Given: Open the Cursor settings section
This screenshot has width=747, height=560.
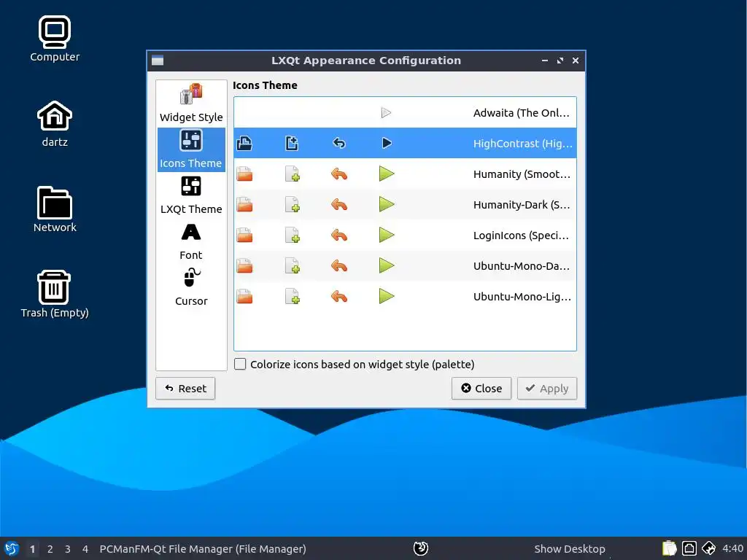Looking at the screenshot, I should [x=191, y=287].
